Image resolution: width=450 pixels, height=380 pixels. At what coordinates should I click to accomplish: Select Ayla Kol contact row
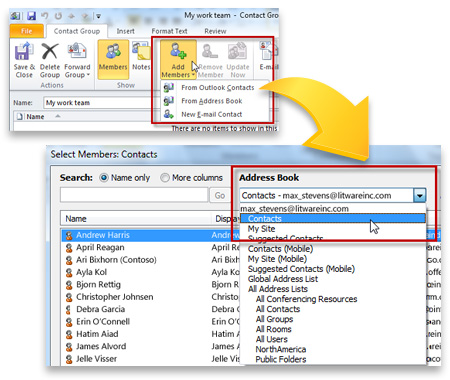[151, 272]
